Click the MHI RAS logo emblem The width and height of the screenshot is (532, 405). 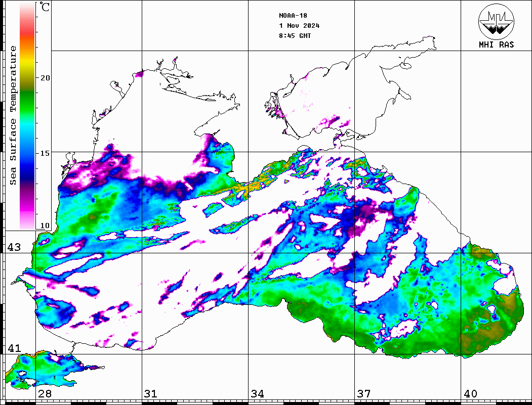click(x=496, y=21)
